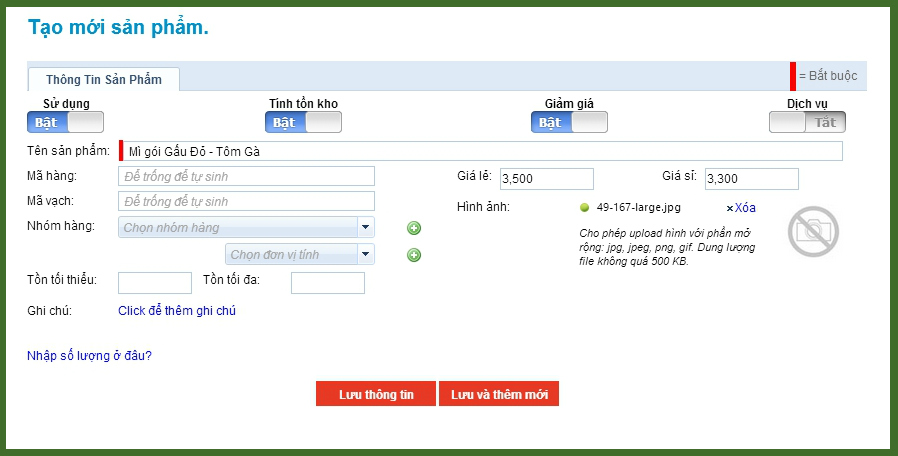
Task: Switch to Thông Tin Sản Phẩm tab
Action: click(104, 79)
